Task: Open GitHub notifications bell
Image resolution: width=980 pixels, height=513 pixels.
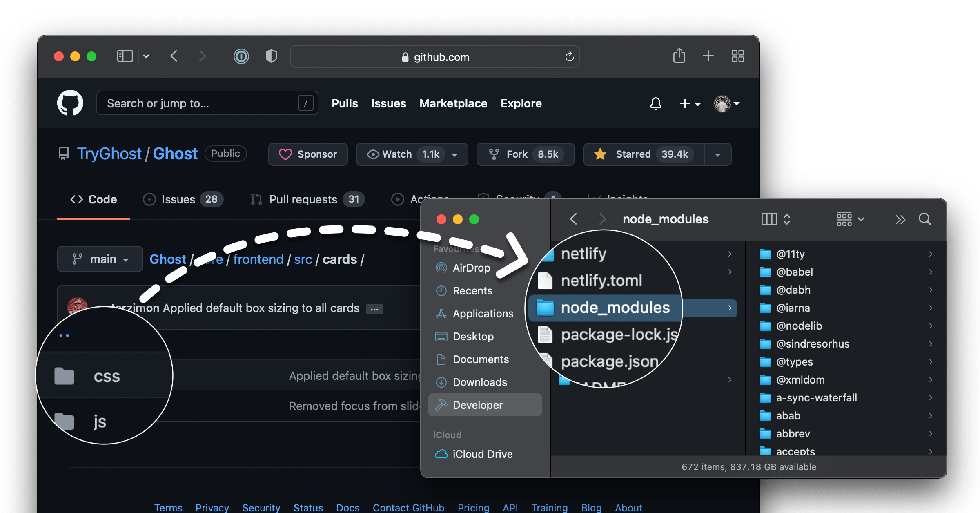Action: pyautogui.click(x=655, y=103)
